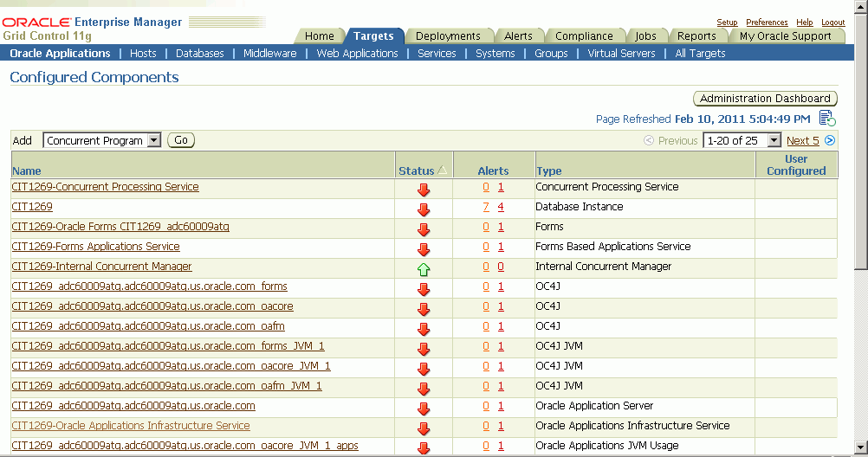Open the Preferences link
The image size is (868, 457).
click(x=767, y=23)
